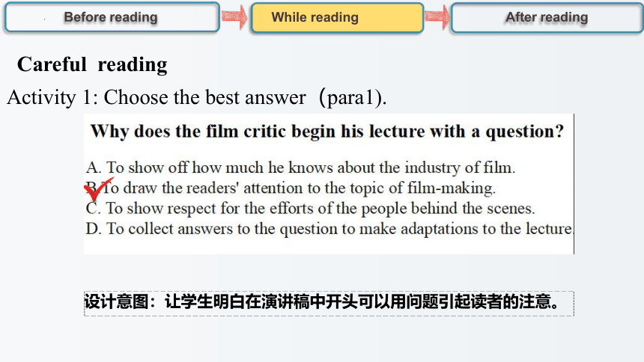Click the Activity 1 instruction line
The height and width of the screenshot is (362, 644).
tap(197, 98)
